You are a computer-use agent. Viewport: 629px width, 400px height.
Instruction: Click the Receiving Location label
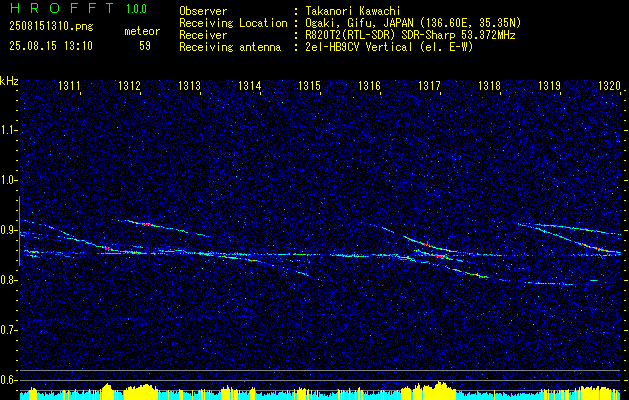(x=233, y=23)
